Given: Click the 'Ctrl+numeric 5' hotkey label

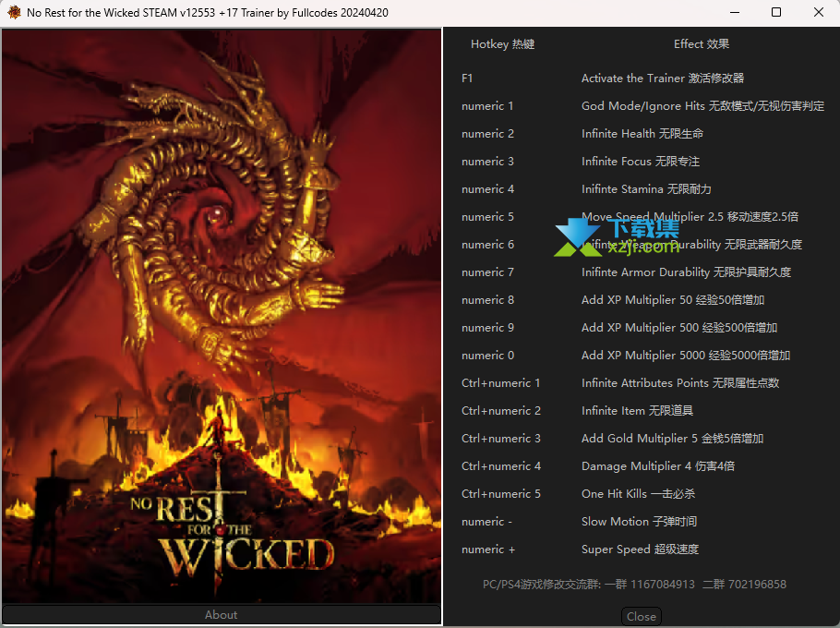Looking at the screenshot, I should [x=501, y=493].
